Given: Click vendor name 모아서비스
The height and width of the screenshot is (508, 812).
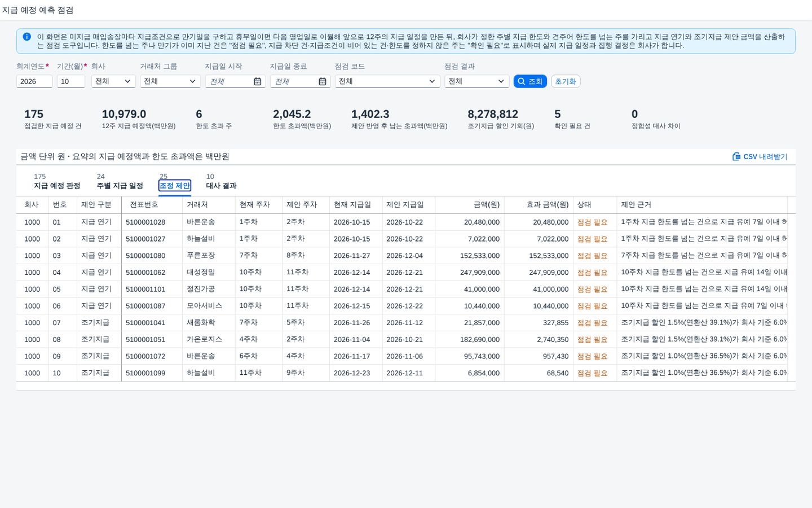Looking at the screenshot, I should (x=204, y=306).
